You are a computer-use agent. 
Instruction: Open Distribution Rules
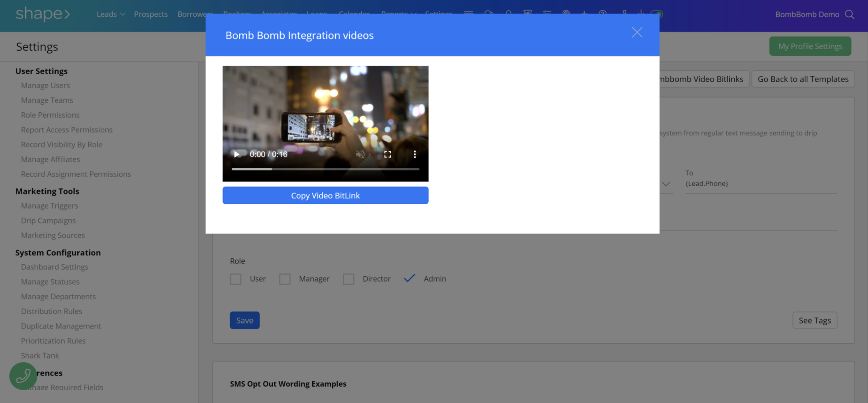pyautogui.click(x=51, y=312)
